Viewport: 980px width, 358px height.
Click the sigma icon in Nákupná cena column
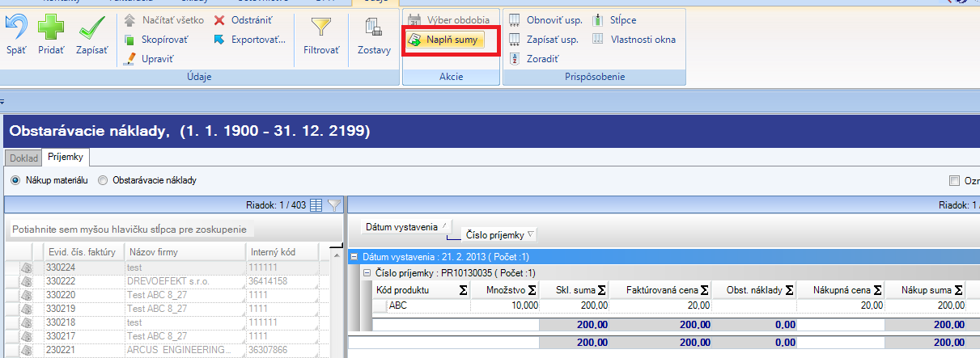point(877,289)
